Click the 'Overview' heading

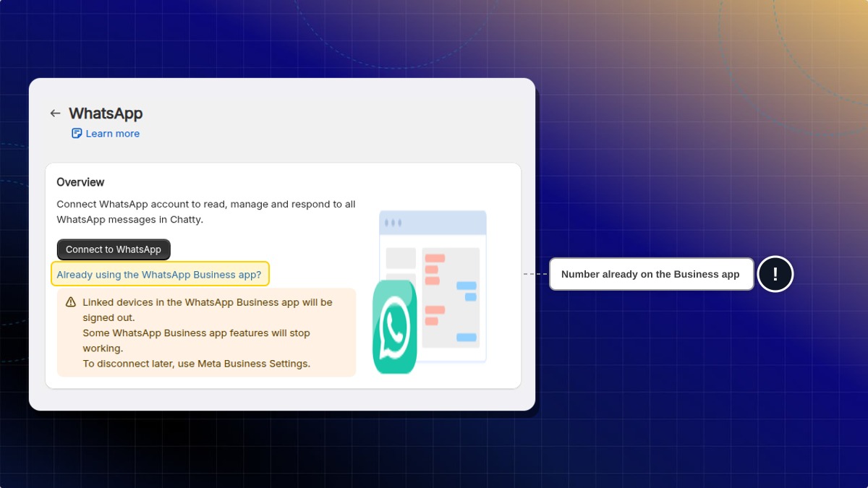coord(80,182)
